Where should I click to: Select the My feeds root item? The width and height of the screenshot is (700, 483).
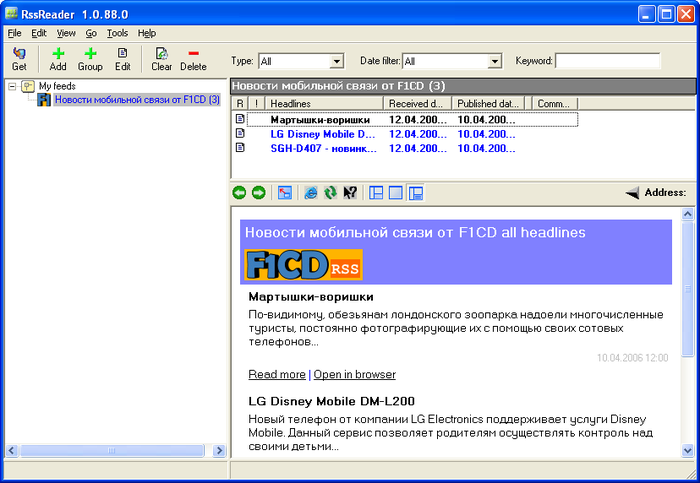tap(57, 86)
